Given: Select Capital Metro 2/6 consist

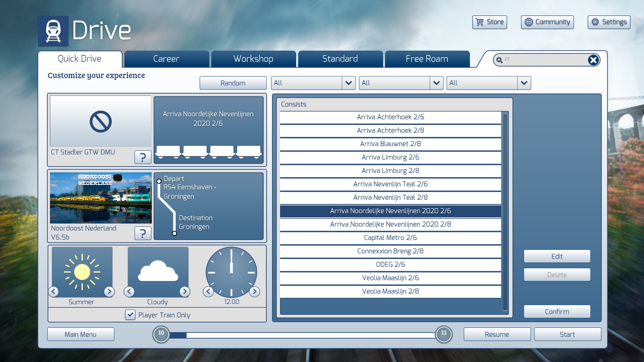Looking at the screenshot, I should (390, 238).
